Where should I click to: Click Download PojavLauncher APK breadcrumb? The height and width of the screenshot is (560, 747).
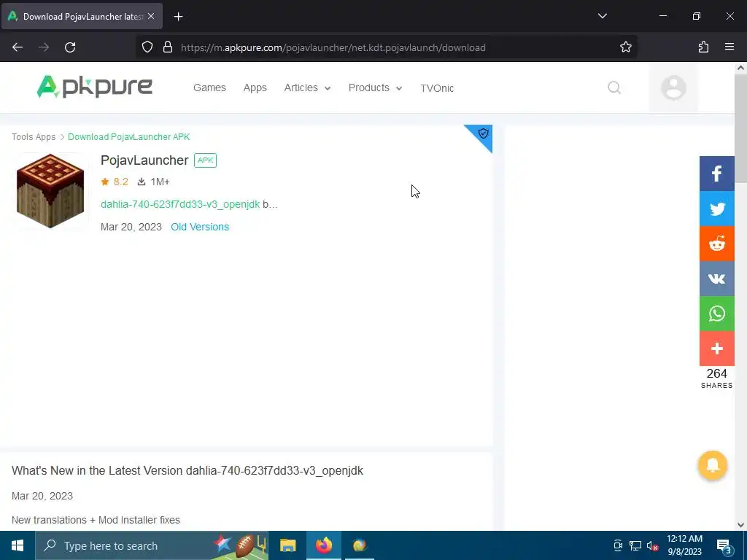[x=128, y=137]
